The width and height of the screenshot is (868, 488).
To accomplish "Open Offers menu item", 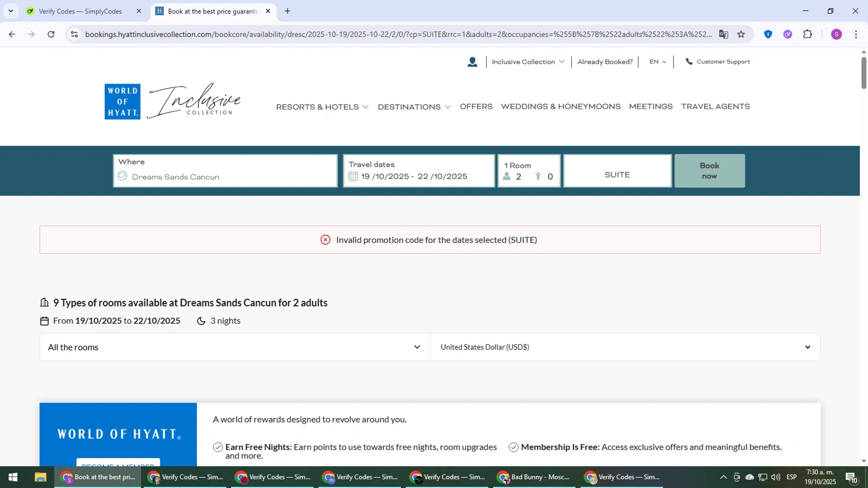I will tap(476, 106).
